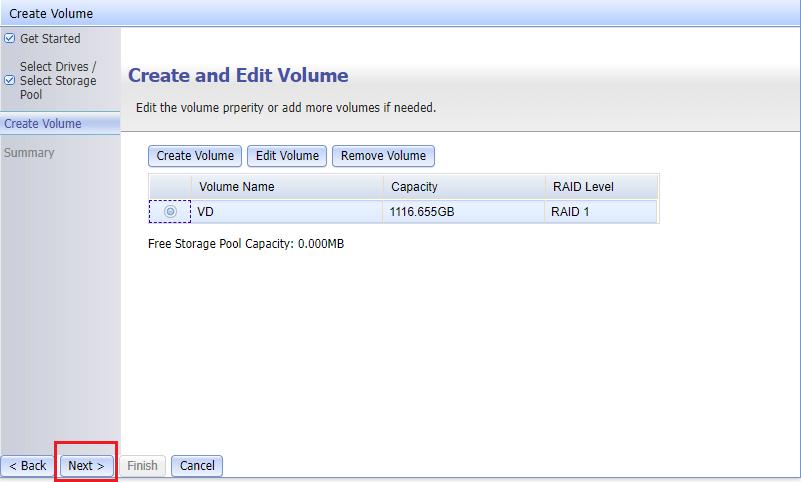Select the VD volume radio button
The width and height of the screenshot is (801, 482).
pyautogui.click(x=170, y=211)
